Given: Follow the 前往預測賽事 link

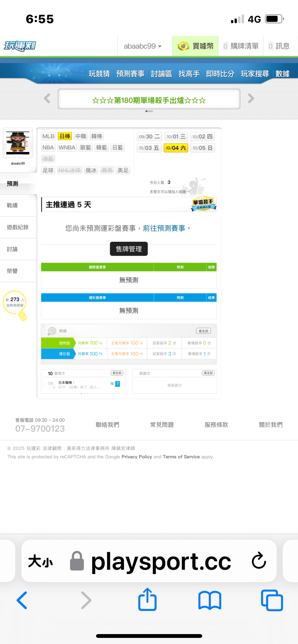Looking at the screenshot, I should (164, 228).
